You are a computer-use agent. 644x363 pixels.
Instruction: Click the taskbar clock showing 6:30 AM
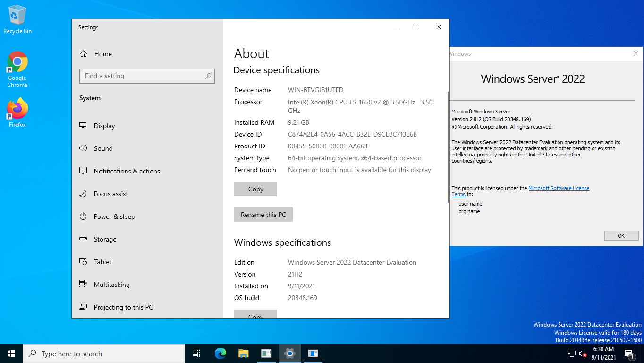(603, 354)
